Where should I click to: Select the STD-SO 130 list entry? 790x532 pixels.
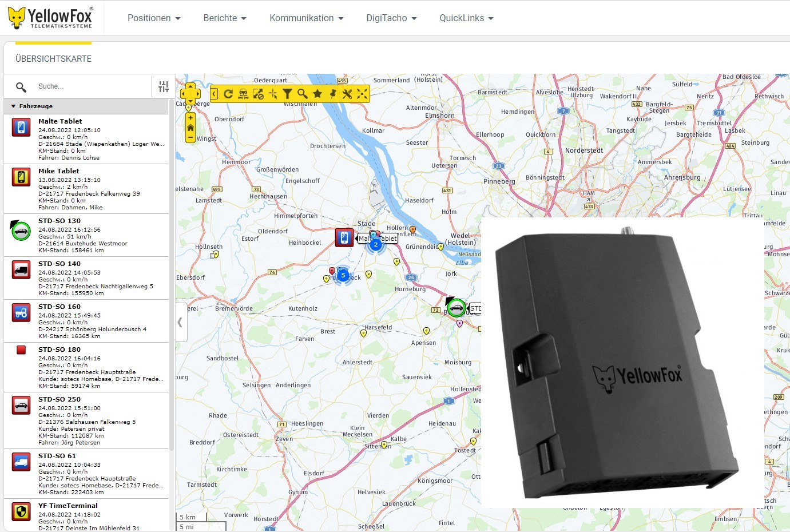coord(86,235)
